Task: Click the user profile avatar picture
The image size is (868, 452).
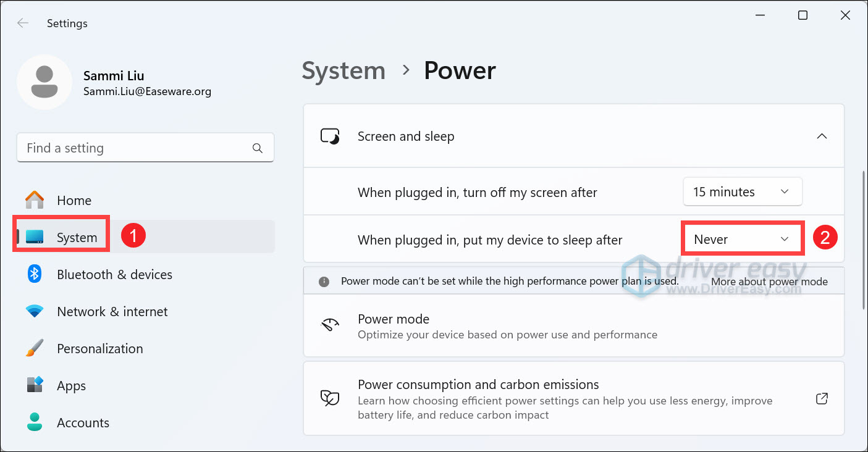Action: point(44,82)
